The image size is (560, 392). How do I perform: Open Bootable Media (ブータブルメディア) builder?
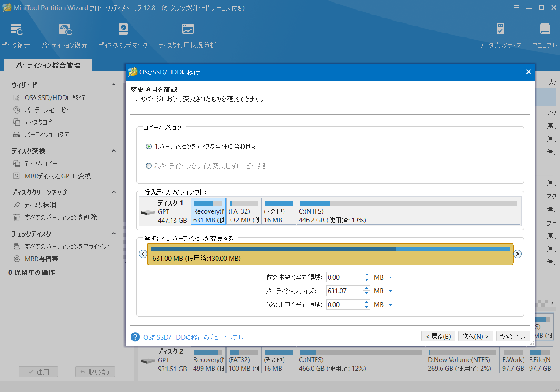point(500,36)
